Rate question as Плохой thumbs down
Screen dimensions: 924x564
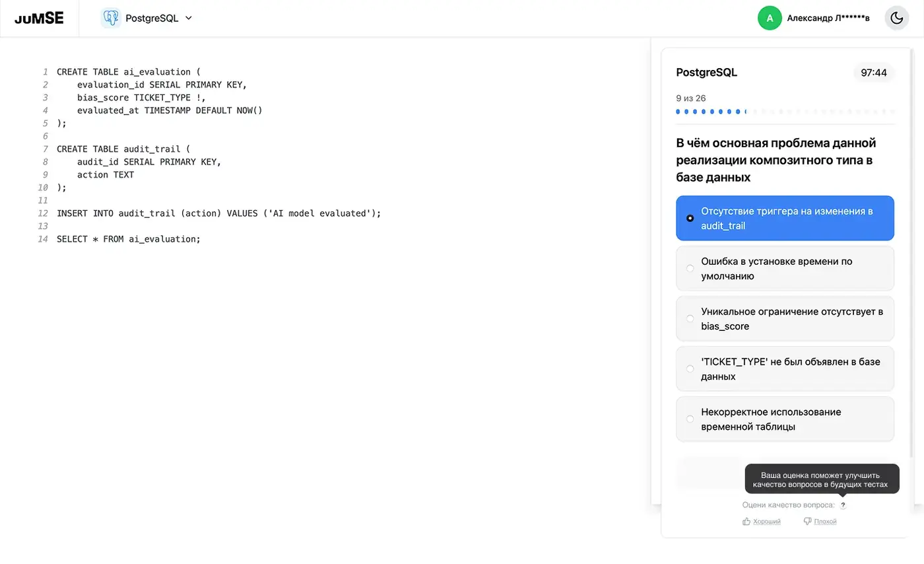(820, 521)
